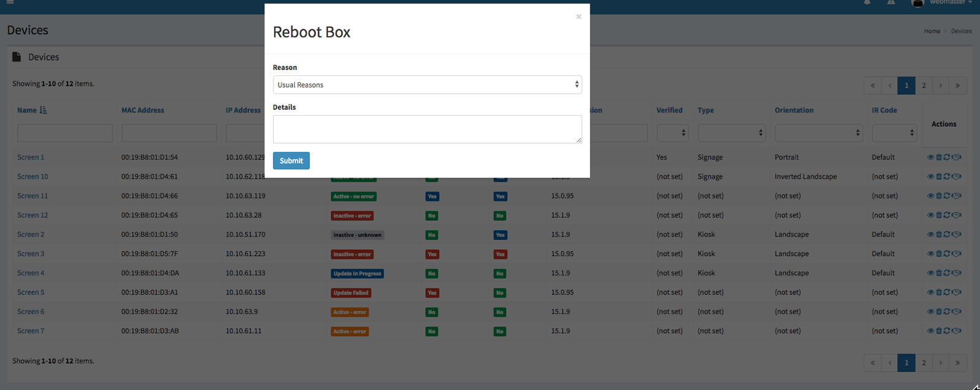Click the view eye icon for Screen 1

point(930,157)
